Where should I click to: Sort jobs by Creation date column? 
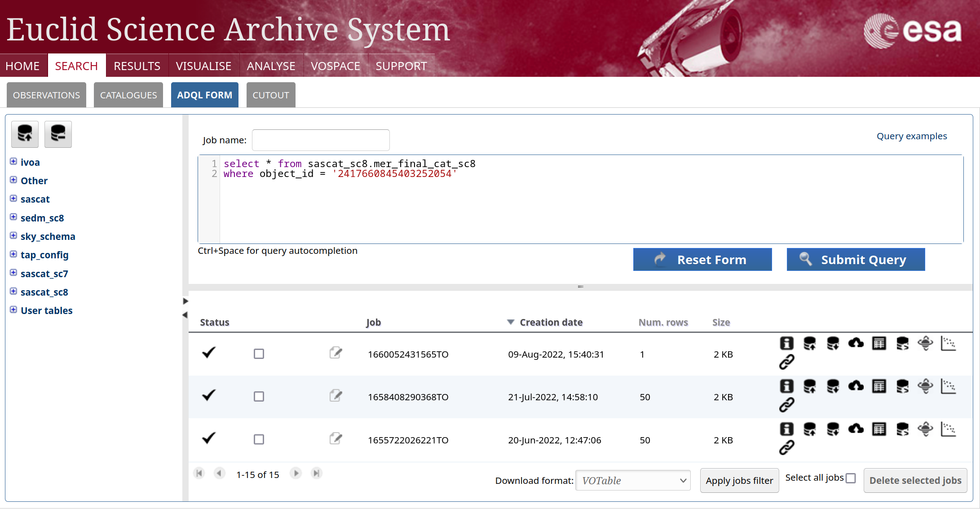point(551,322)
